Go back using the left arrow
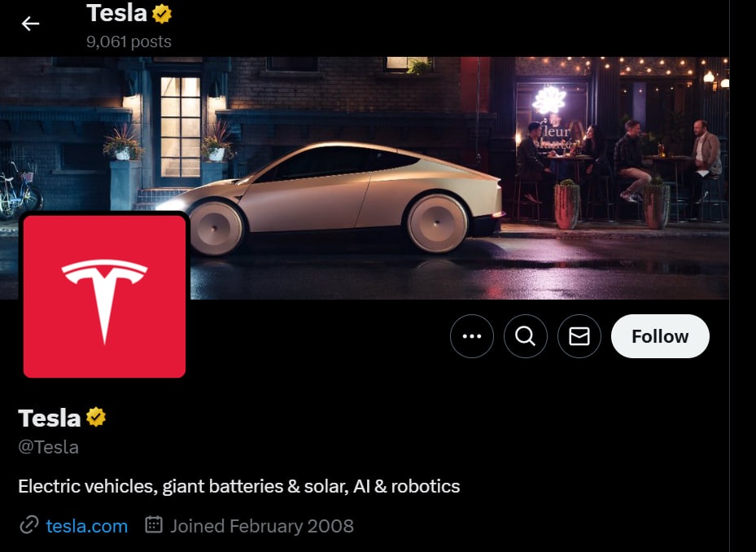Viewport: 756px width, 552px height. click(x=30, y=23)
